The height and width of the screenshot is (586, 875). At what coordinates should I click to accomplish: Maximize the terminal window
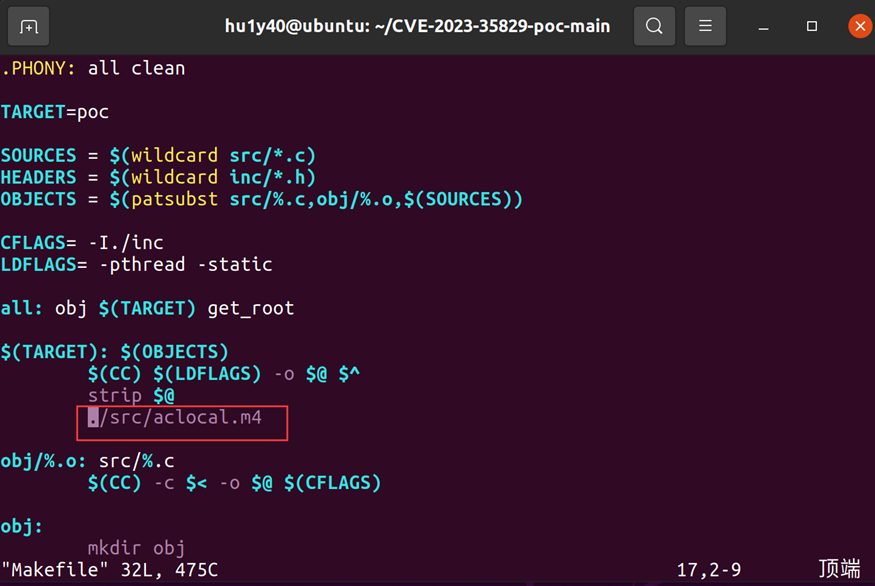tap(811, 26)
